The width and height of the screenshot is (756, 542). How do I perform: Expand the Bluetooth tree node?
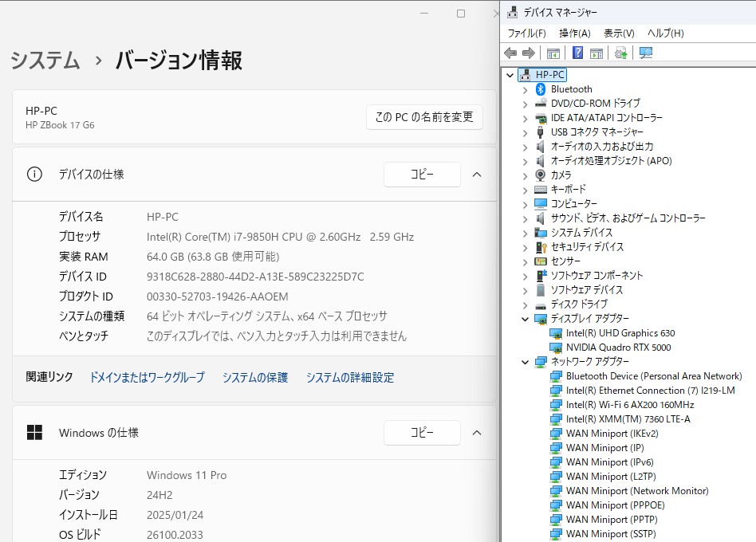coord(525,89)
